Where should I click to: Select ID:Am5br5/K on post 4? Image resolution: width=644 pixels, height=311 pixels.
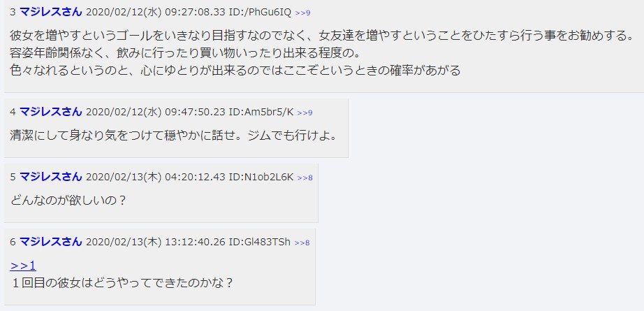[x=261, y=112]
